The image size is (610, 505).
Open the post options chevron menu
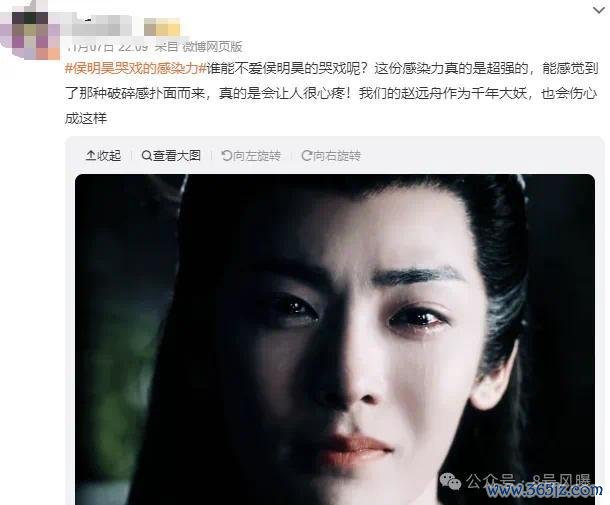(599, 11)
